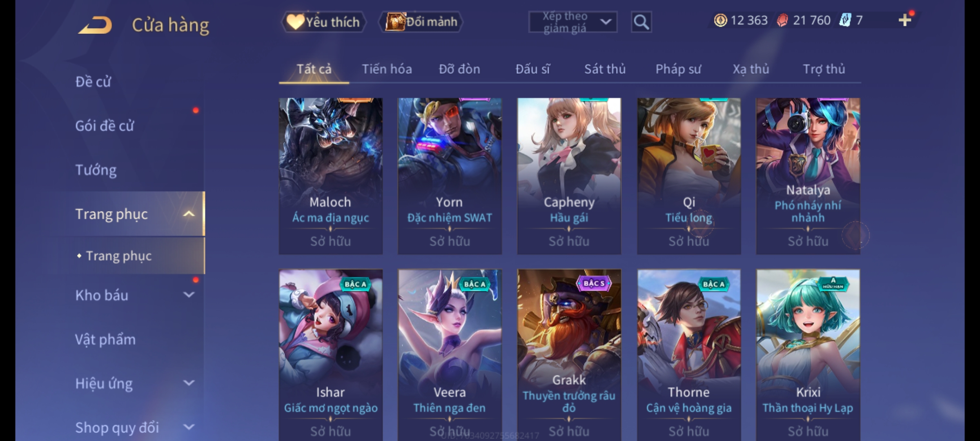Select the Maloch Ác ma địa ngục skin
980x441 pixels.
(x=331, y=176)
